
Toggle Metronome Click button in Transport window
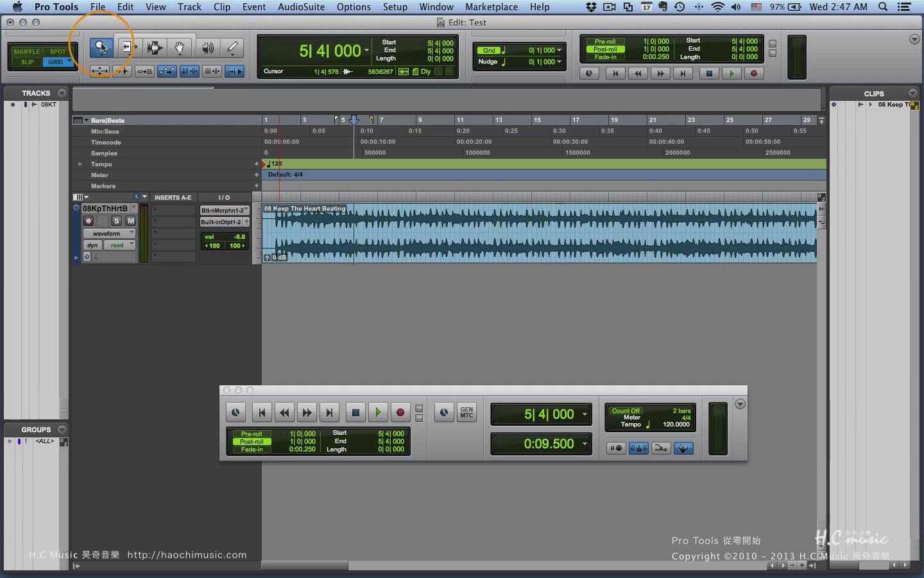point(638,448)
